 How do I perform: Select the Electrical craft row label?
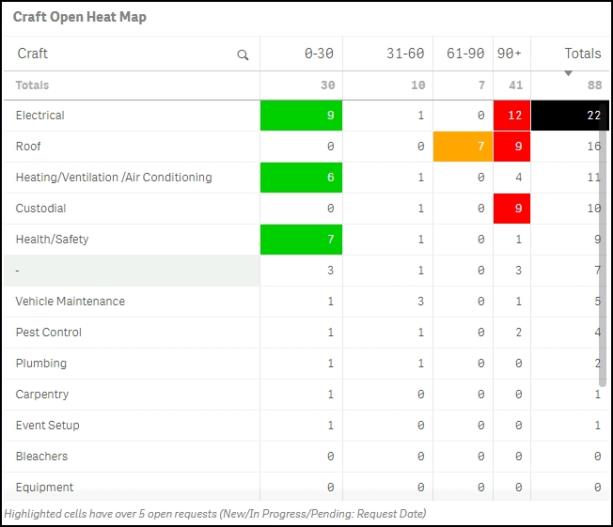40,115
